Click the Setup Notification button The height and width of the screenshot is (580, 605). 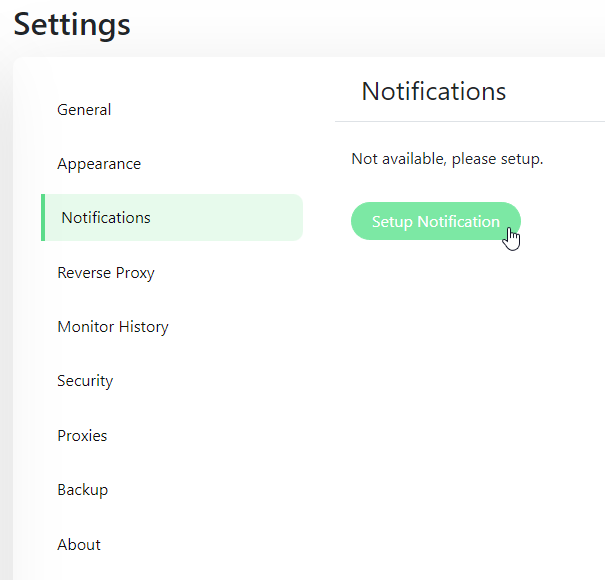pyautogui.click(x=435, y=222)
